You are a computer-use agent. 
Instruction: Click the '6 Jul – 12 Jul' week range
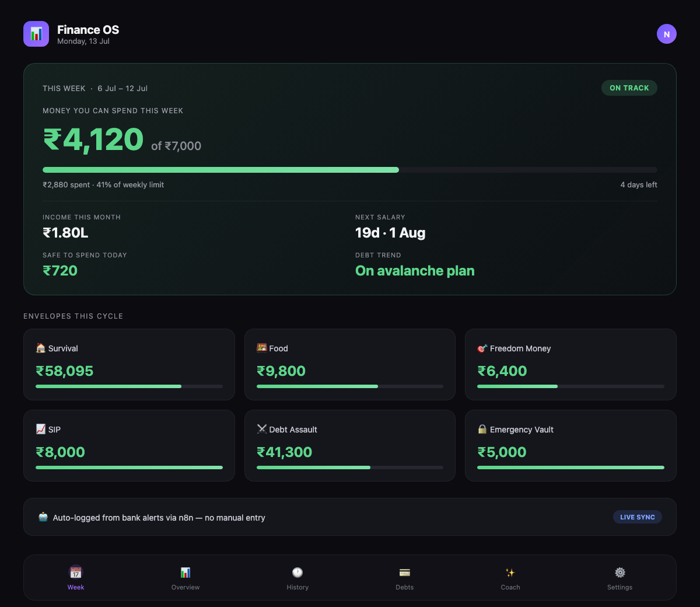123,89
